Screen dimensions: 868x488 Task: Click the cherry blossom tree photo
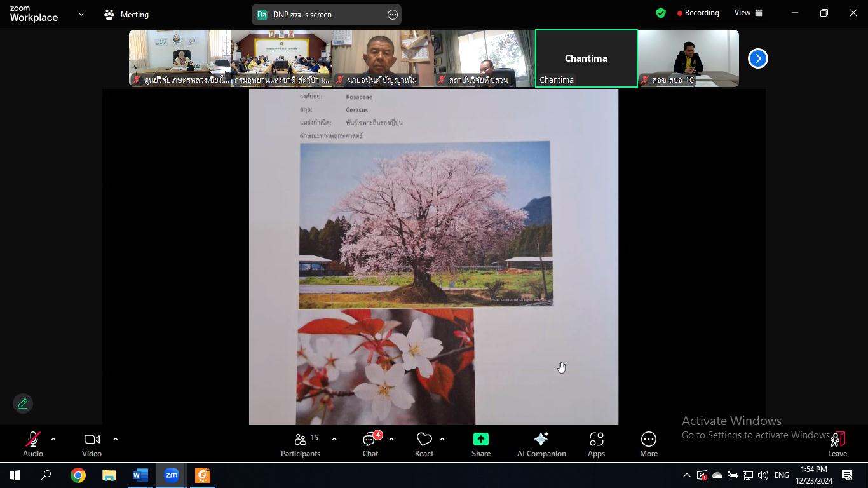[x=426, y=225]
